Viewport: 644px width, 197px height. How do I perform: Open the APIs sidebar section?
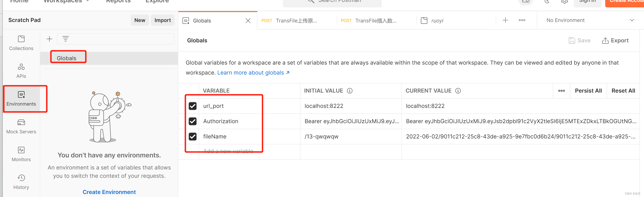pyautogui.click(x=21, y=71)
